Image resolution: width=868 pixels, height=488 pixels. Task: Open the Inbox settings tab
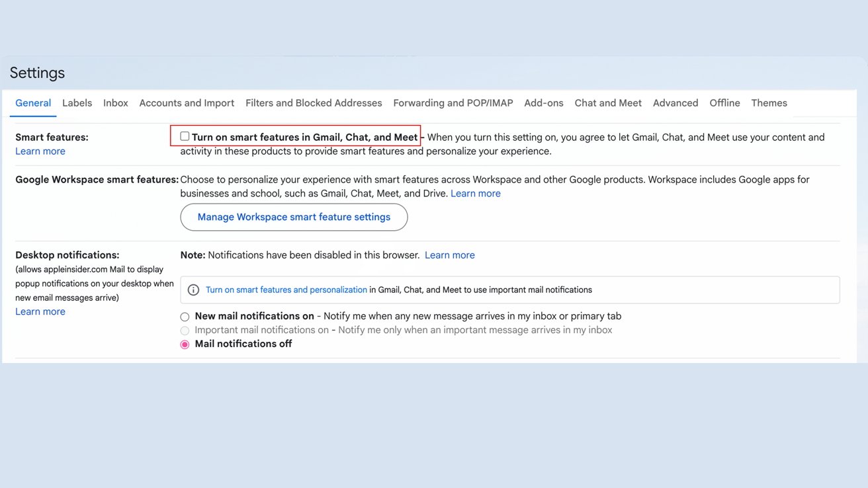[116, 103]
